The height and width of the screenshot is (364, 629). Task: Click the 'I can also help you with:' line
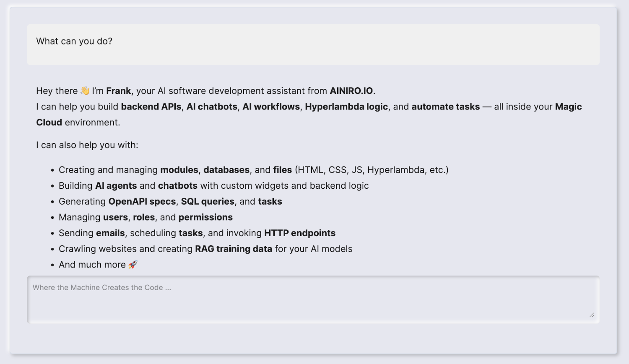(x=88, y=145)
